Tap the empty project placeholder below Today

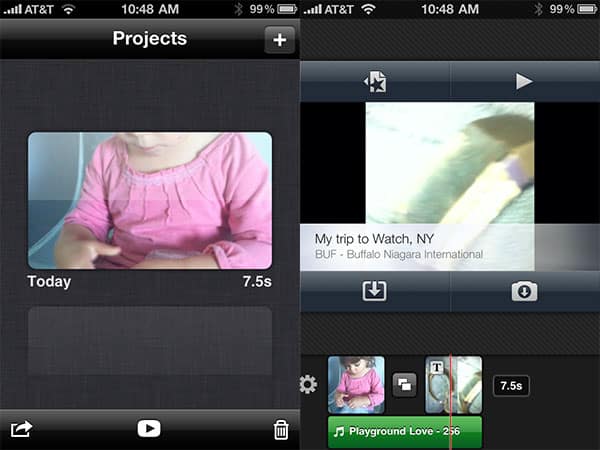coord(149,340)
